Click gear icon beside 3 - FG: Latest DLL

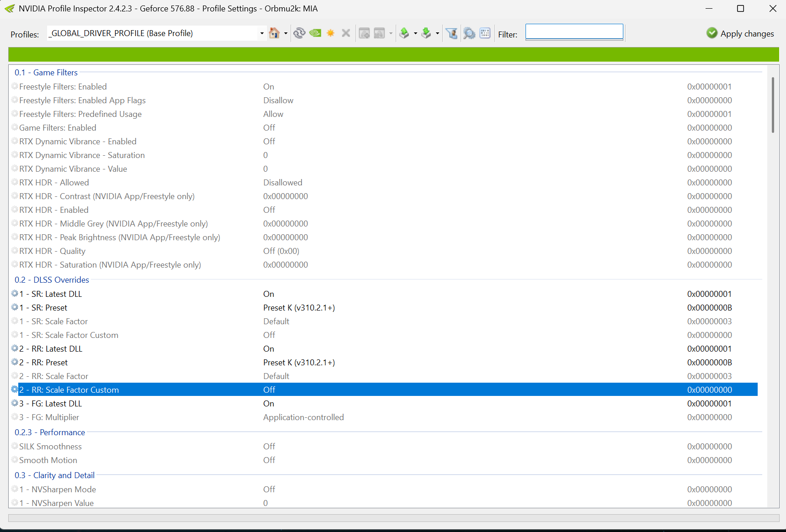15,403
